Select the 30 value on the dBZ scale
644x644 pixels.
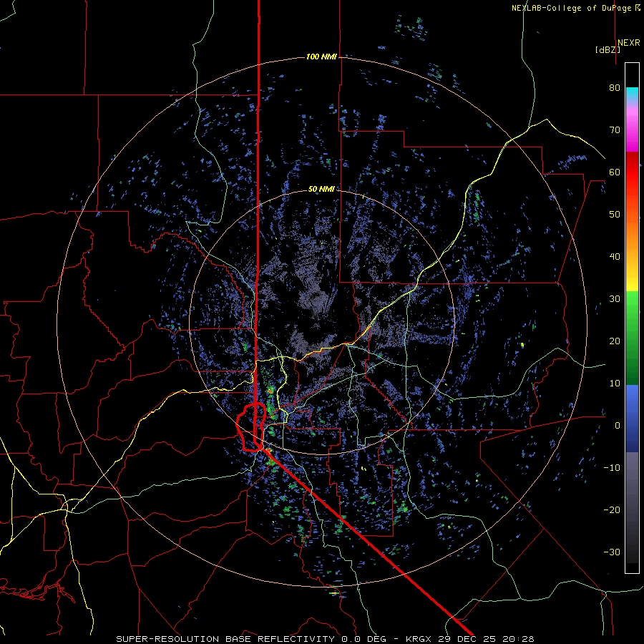point(615,299)
